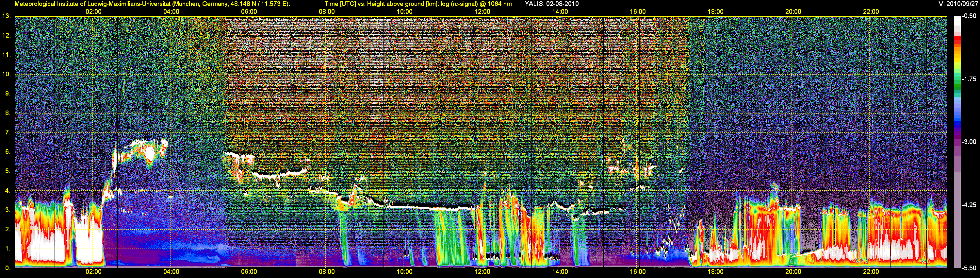This screenshot has height=278, width=980.
Task: Click the 6 km height axis label
Action: tap(8, 152)
